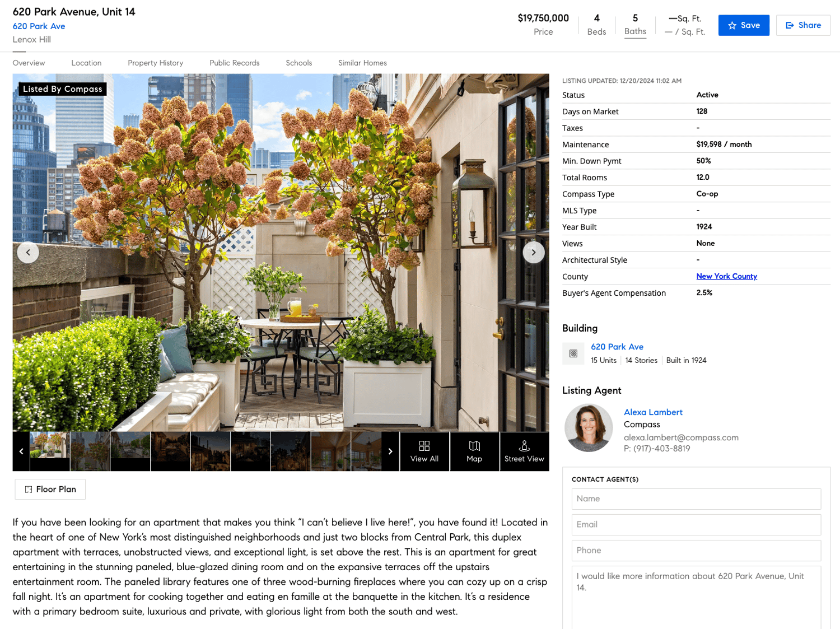The width and height of the screenshot is (840, 629).
Task: Select the third photo thumbnail
Action: (130, 451)
